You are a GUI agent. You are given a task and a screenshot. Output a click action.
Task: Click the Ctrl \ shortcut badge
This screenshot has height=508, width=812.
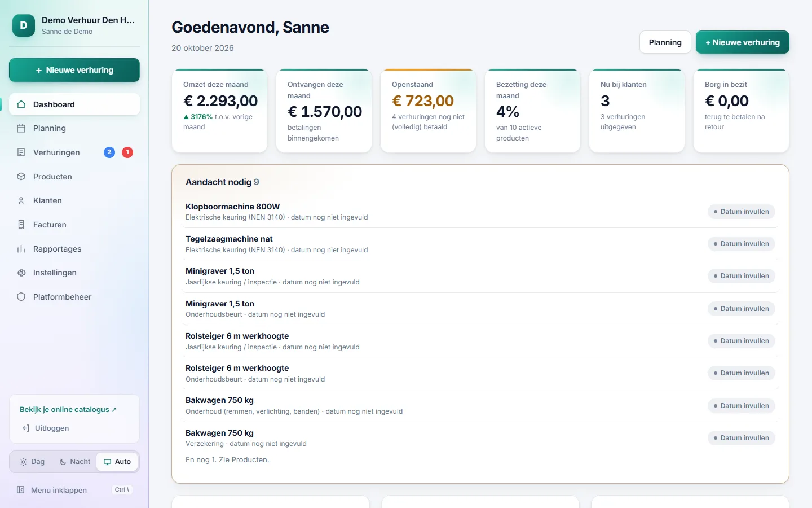(122, 490)
